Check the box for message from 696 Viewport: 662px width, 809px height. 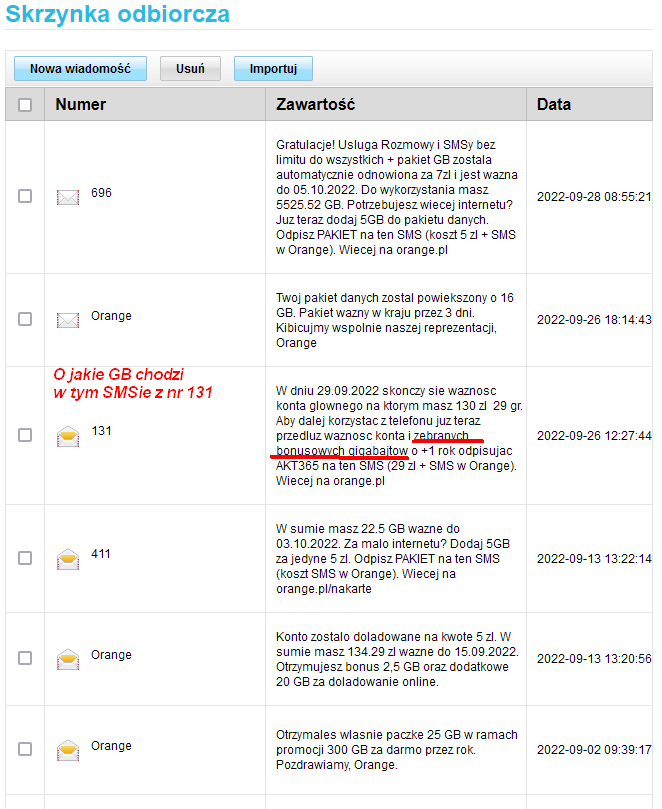(25, 196)
